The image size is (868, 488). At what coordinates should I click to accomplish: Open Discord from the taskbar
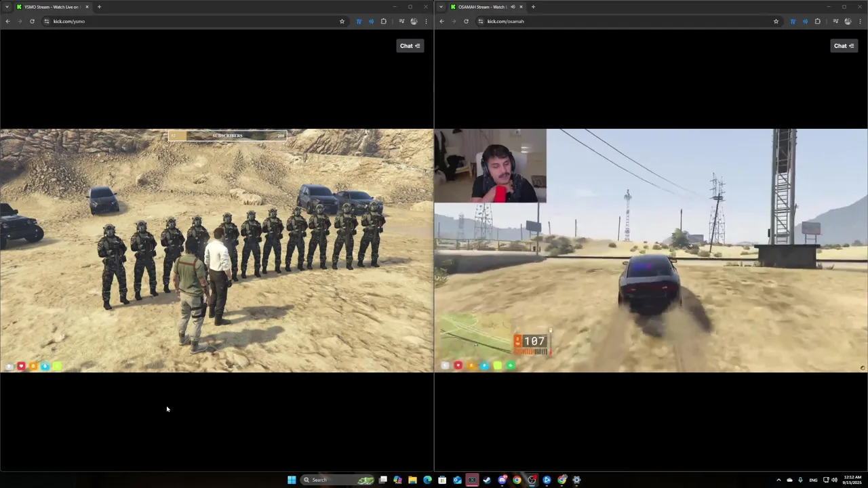click(x=502, y=480)
